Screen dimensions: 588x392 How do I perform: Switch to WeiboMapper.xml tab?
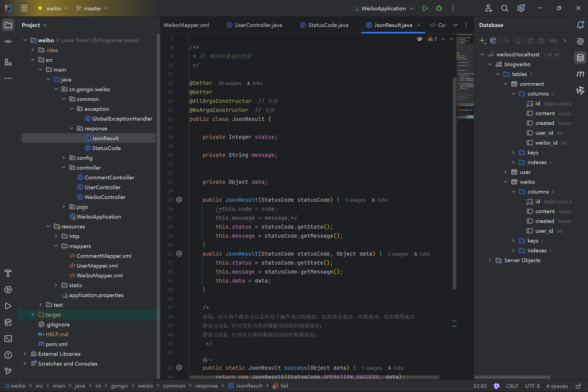[x=186, y=25]
